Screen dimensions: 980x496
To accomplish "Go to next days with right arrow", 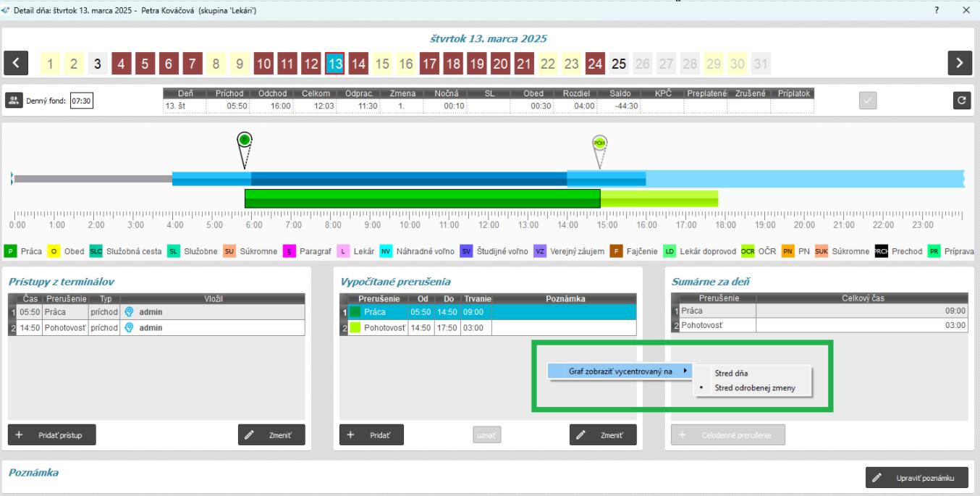I will tap(960, 64).
